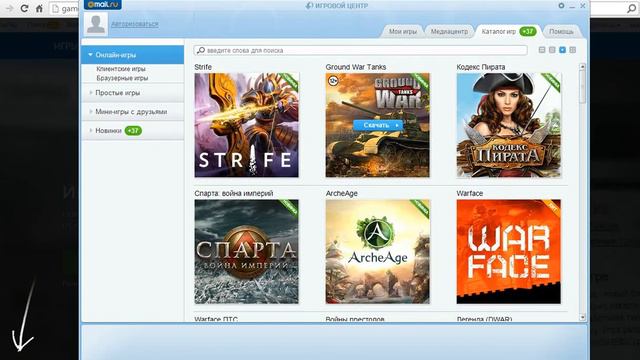
Task: Expand the Простые игры category
Action: [133, 93]
